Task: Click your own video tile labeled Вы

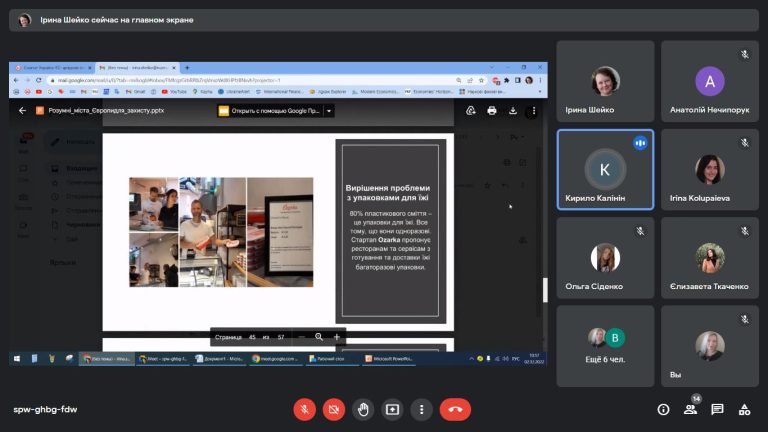Action: pyautogui.click(x=710, y=346)
